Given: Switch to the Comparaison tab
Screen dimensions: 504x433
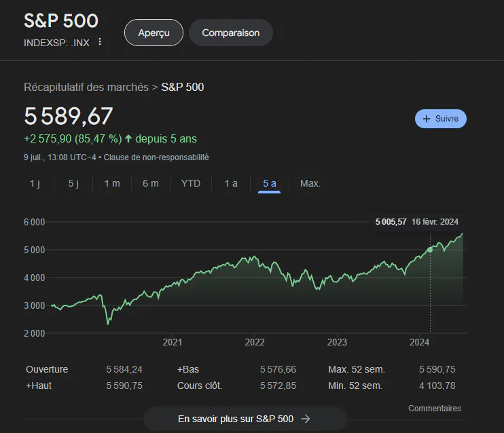Looking at the screenshot, I should pos(231,33).
